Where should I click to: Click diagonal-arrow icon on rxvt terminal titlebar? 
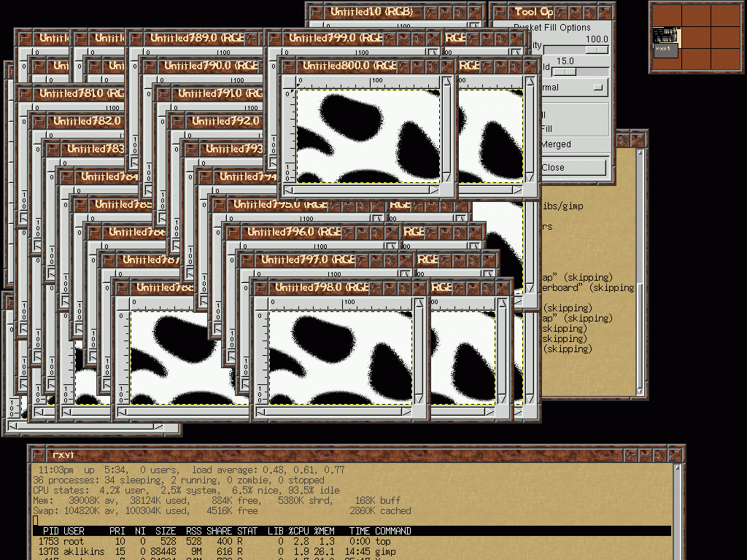point(676,455)
